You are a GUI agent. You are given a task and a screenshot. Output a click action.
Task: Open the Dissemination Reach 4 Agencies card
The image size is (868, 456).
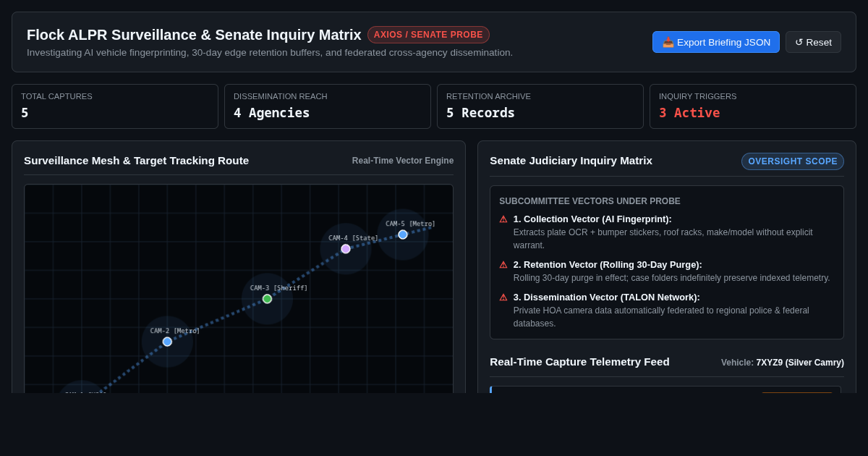pos(328,106)
